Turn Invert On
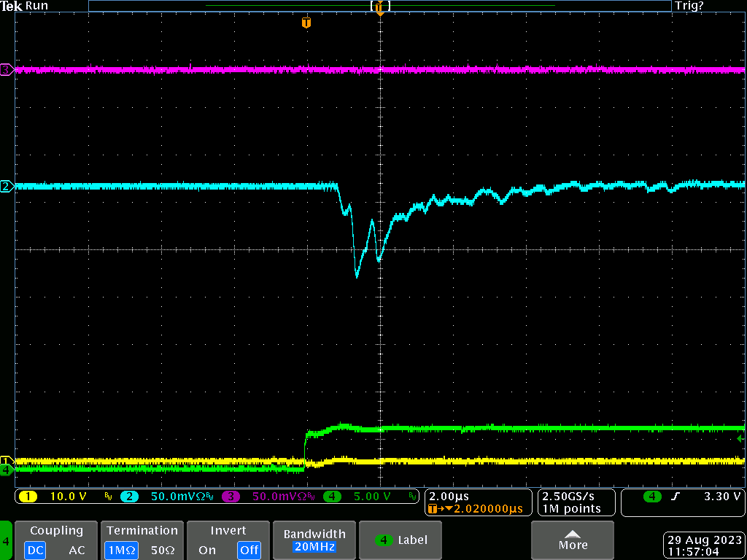The width and height of the screenshot is (747, 560). [207, 550]
